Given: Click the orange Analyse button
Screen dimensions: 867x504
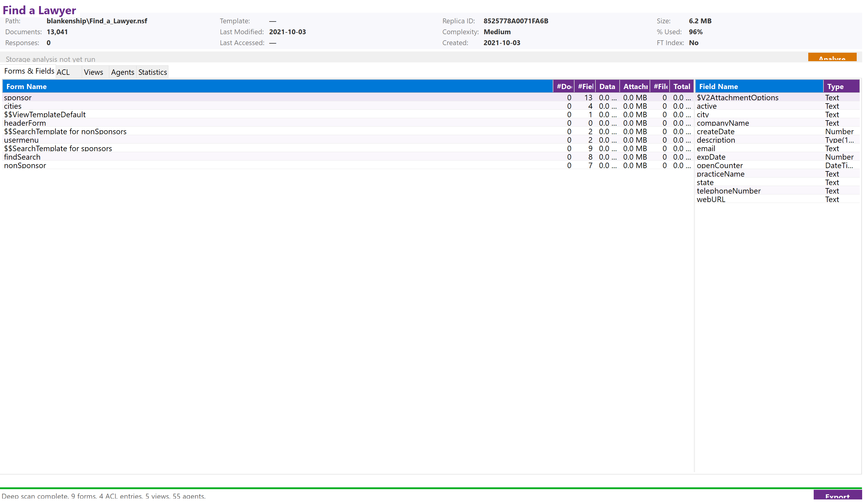Looking at the screenshot, I should (x=832, y=58).
